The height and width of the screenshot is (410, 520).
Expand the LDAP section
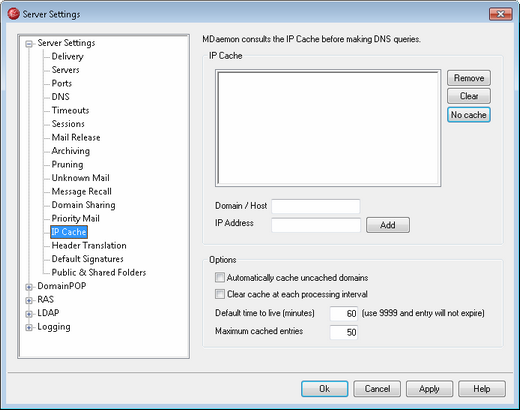pos(29,314)
